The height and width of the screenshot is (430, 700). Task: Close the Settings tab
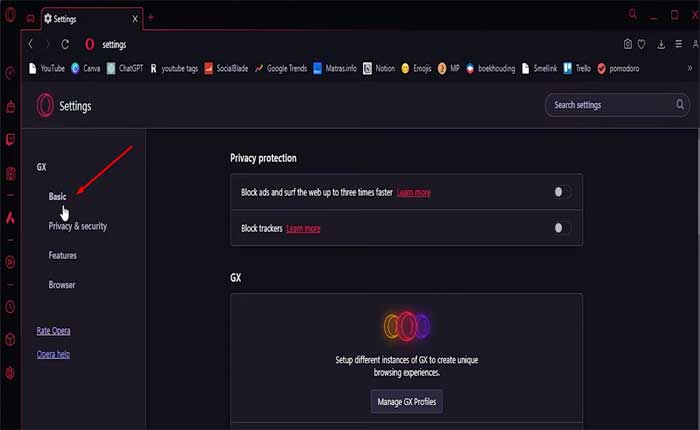click(135, 19)
